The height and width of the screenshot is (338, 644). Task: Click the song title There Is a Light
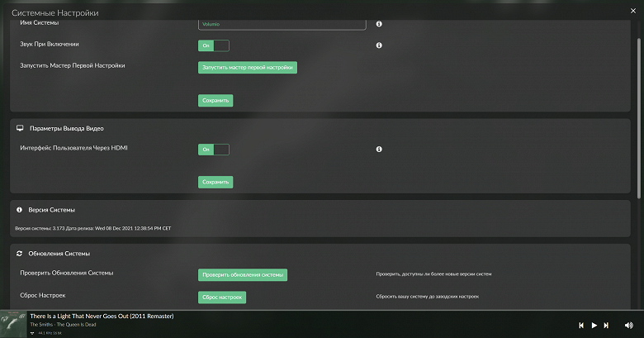tap(102, 317)
